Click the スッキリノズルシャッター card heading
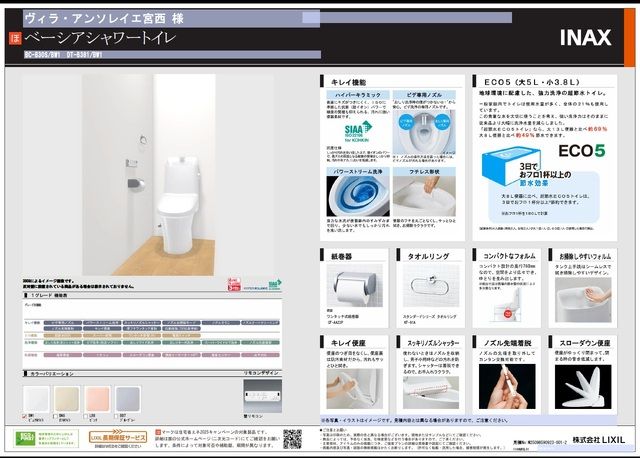The image size is (640, 458). tap(433, 343)
